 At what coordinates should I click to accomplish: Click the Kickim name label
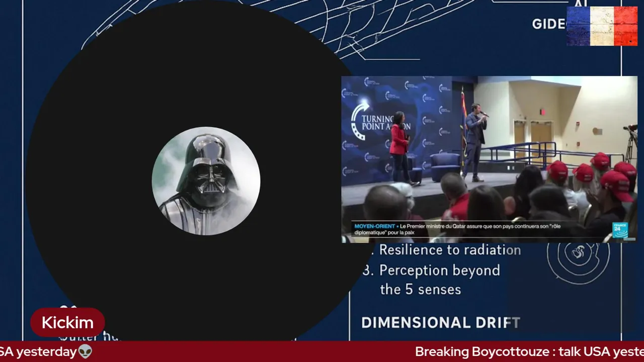pos(67,323)
